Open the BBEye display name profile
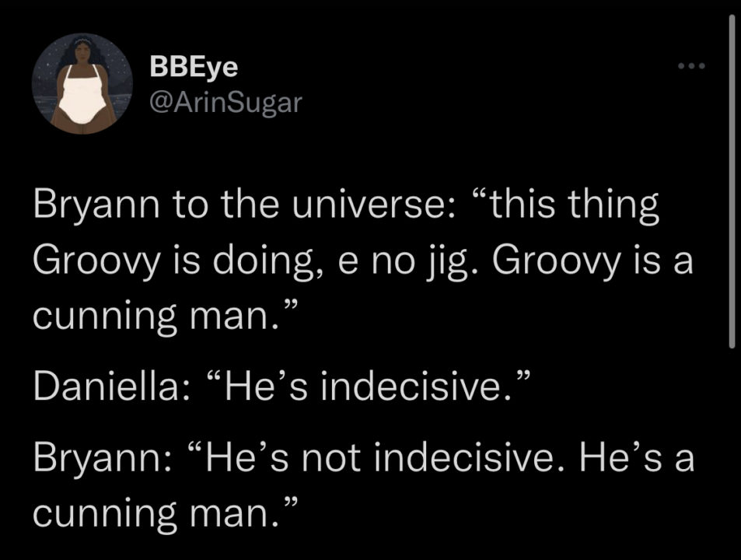This screenshot has height=560, width=741. 194,67
